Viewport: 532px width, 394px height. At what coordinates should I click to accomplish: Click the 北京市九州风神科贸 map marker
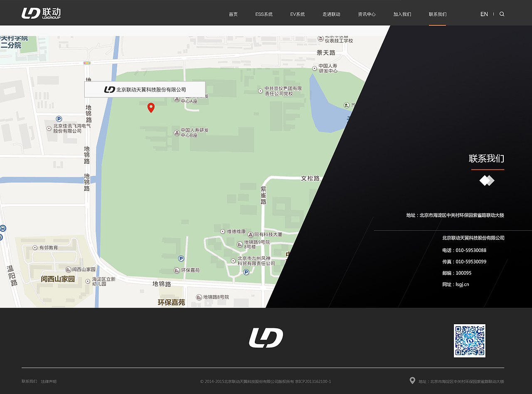(x=233, y=261)
